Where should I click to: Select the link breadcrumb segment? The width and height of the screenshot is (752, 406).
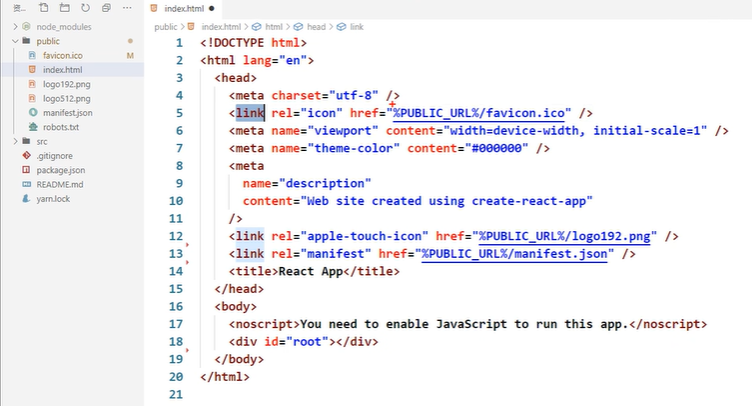coord(356,27)
